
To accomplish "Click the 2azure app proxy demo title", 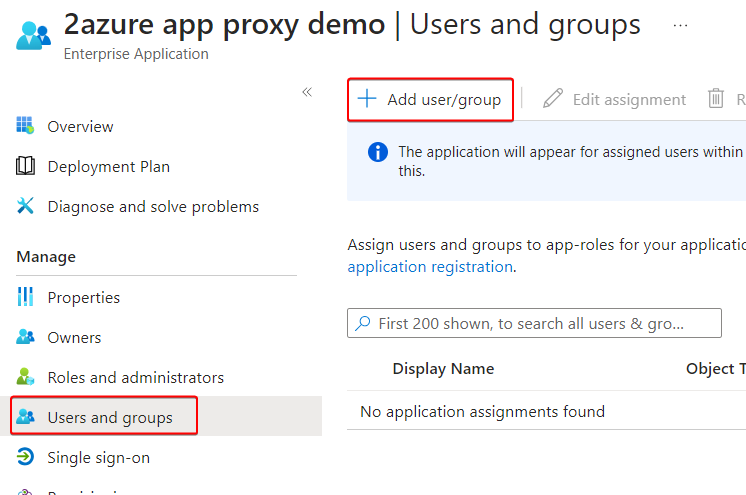I will click(224, 24).
